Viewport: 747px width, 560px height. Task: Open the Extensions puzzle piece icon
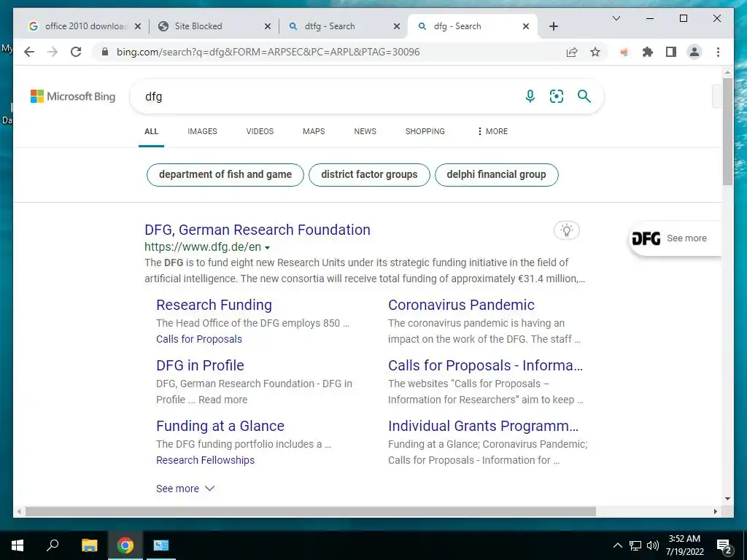pyautogui.click(x=648, y=52)
